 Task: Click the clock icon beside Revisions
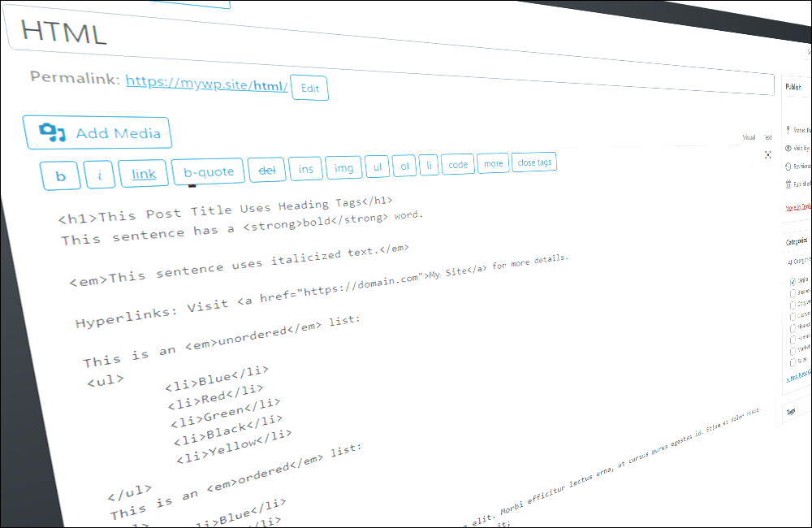point(788,167)
